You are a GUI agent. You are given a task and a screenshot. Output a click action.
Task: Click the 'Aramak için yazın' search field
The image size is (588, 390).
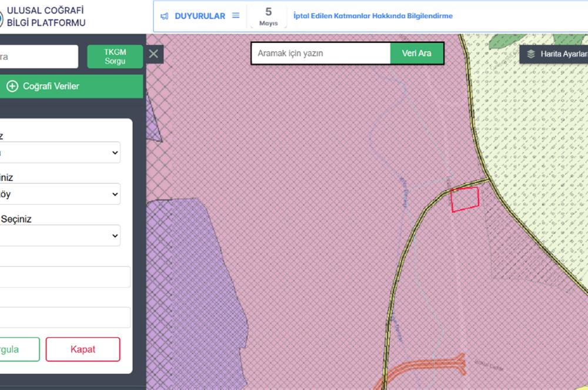coord(320,53)
